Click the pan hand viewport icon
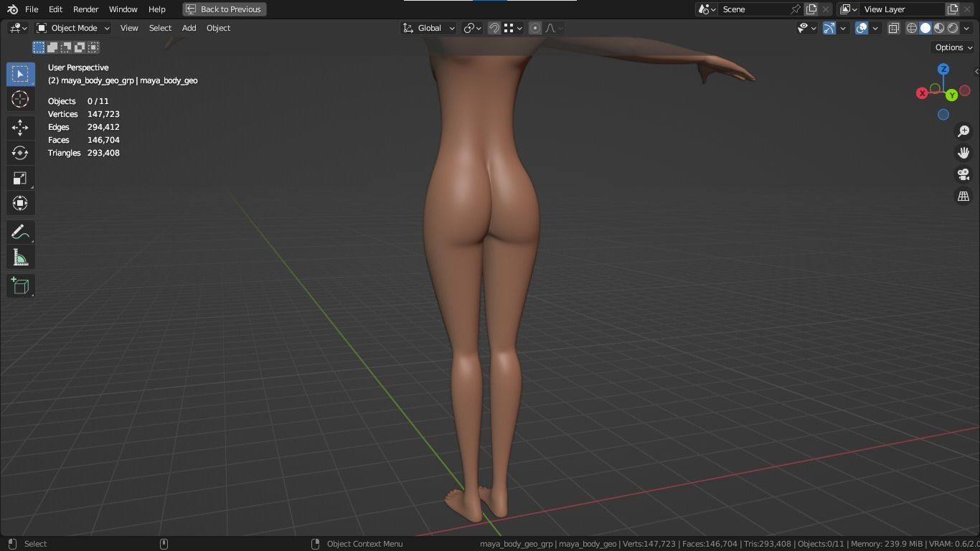Image resolution: width=980 pixels, height=551 pixels. (x=963, y=153)
